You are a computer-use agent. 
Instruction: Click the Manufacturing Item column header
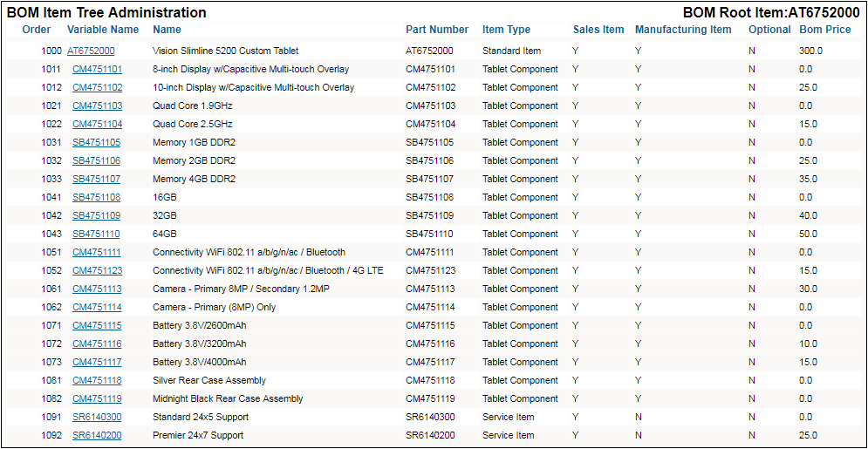coord(683,30)
